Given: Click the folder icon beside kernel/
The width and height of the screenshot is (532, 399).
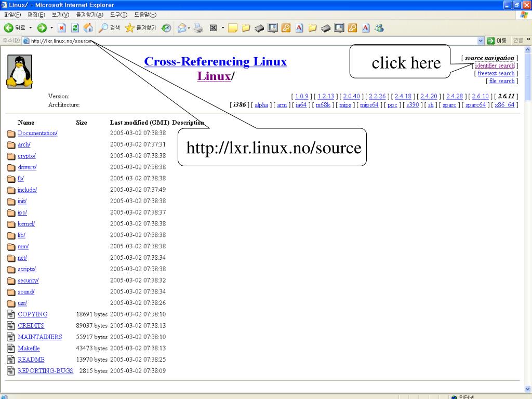Looking at the screenshot, I should [x=11, y=224].
